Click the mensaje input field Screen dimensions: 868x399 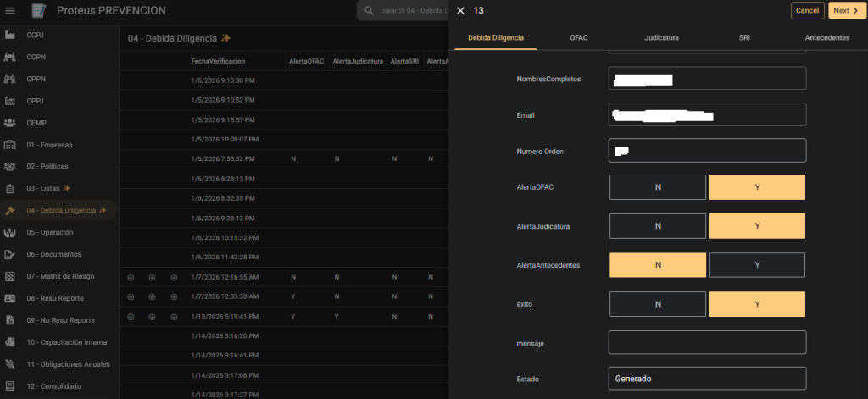(707, 342)
